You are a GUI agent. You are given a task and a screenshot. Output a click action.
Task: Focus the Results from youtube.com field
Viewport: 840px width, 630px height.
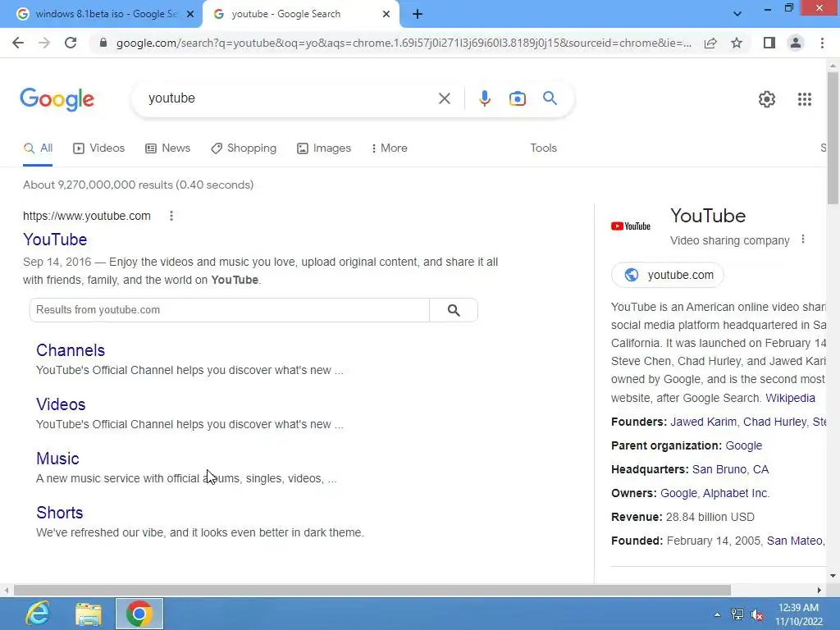point(230,310)
